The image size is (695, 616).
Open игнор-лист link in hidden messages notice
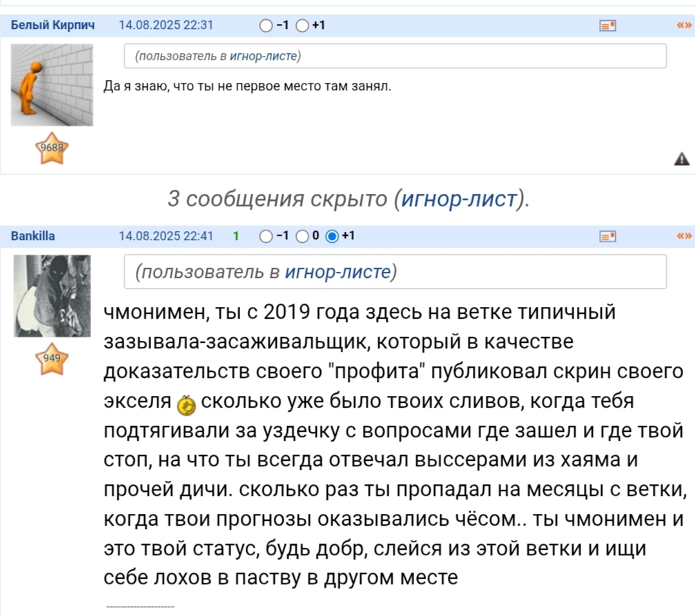pos(459,199)
